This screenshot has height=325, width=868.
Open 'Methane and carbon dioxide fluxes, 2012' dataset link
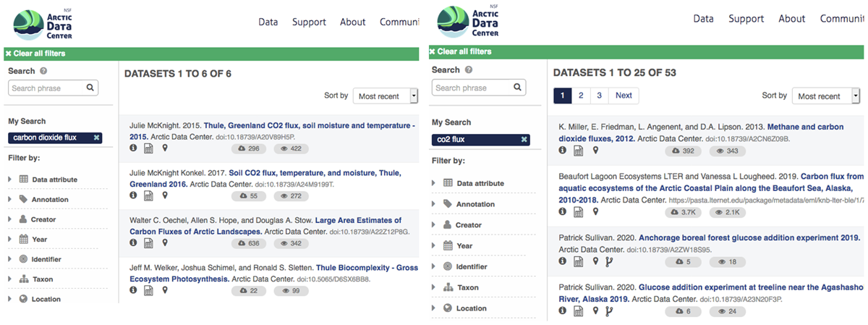point(701,132)
